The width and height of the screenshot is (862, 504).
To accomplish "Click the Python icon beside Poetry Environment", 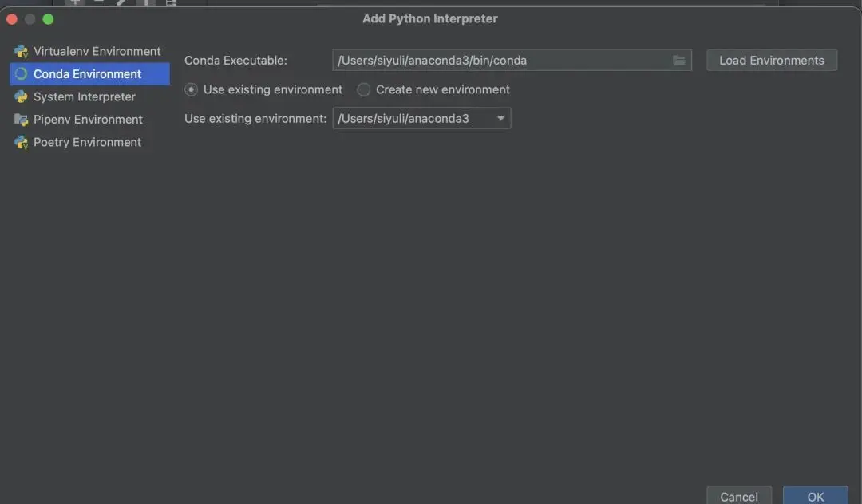I will pos(21,143).
